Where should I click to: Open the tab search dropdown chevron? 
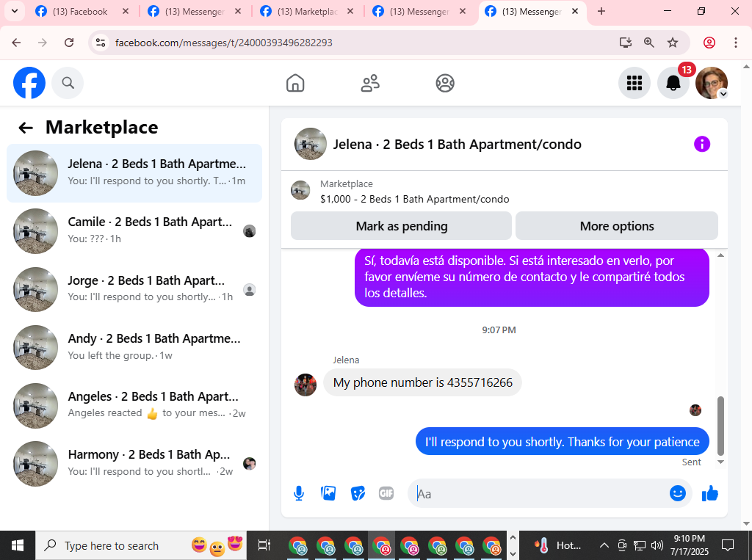[15, 12]
